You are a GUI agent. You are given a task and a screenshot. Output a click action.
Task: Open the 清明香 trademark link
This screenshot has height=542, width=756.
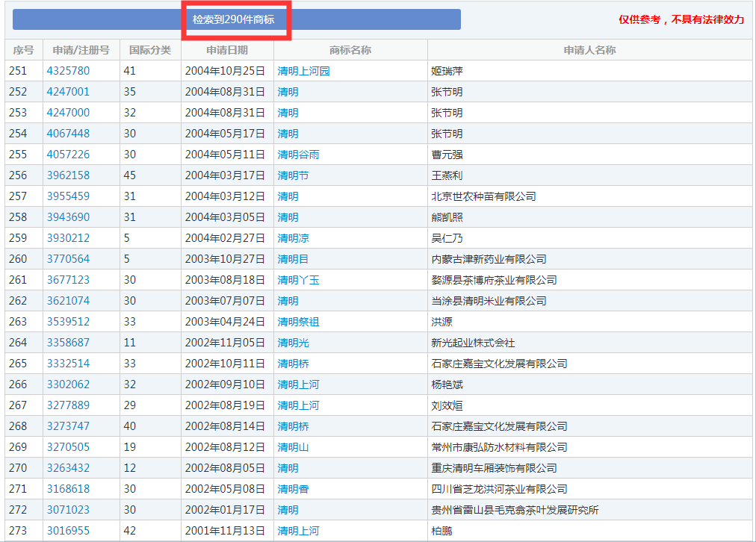pos(293,489)
